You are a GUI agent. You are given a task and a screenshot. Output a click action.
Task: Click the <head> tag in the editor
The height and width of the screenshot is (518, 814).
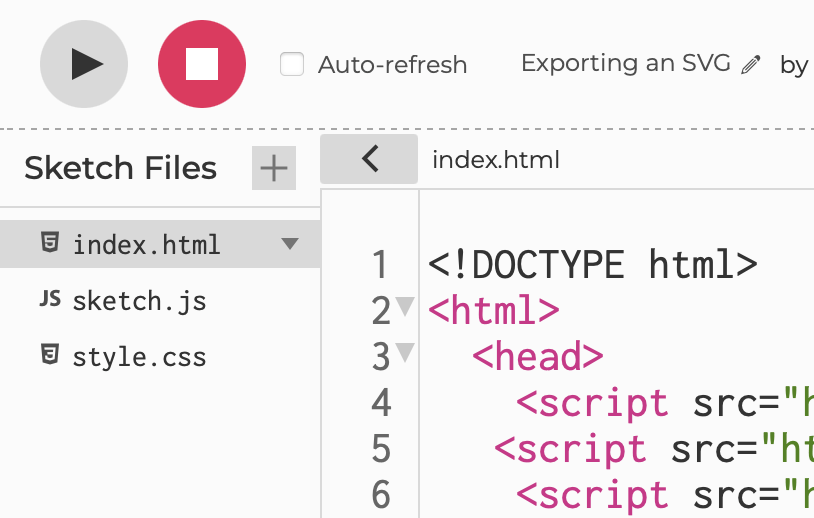(538, 357)
